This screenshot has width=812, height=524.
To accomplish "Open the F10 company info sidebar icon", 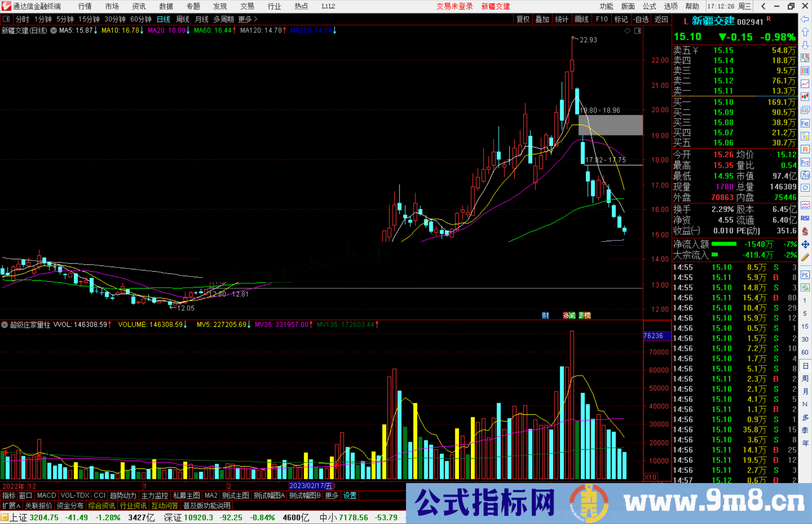I will coord(805,123).
